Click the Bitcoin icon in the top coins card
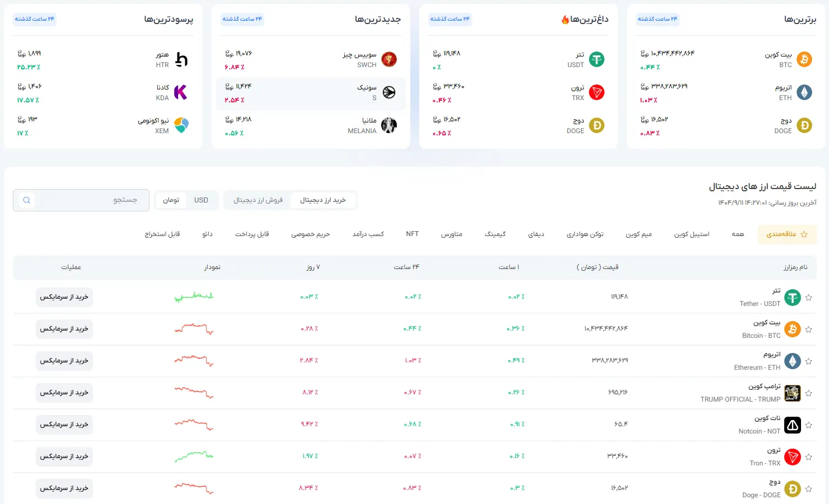The image size is (829, 504). [804, 59]
